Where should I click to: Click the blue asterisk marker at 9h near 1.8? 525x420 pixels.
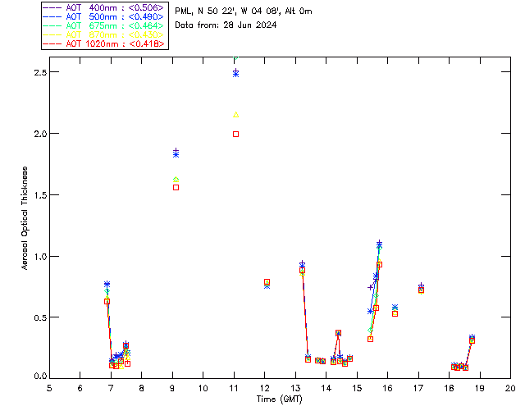tap(176, 155)
